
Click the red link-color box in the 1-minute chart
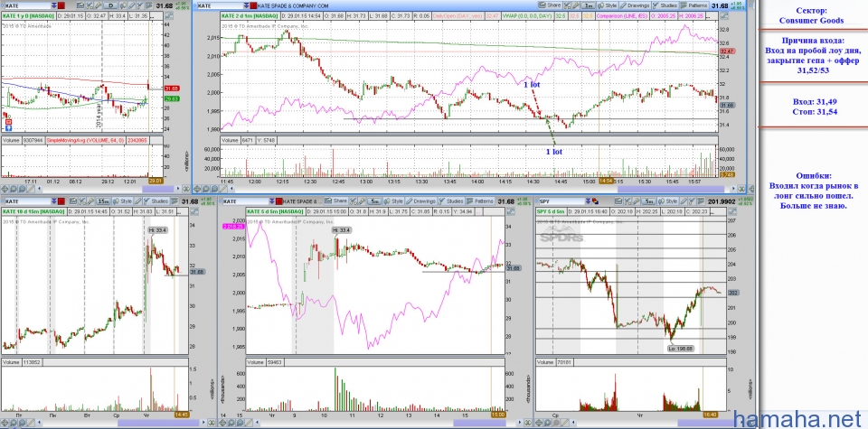pyautogui.click(x=253, y=5)
